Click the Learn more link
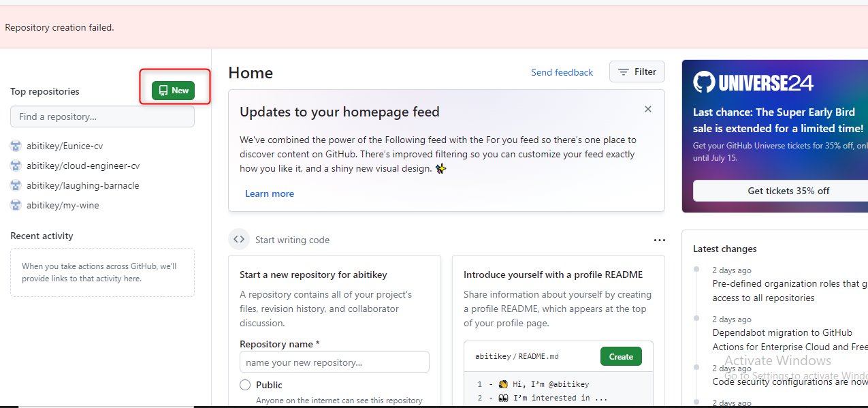 pyautogui.click(x=270, y=193)
